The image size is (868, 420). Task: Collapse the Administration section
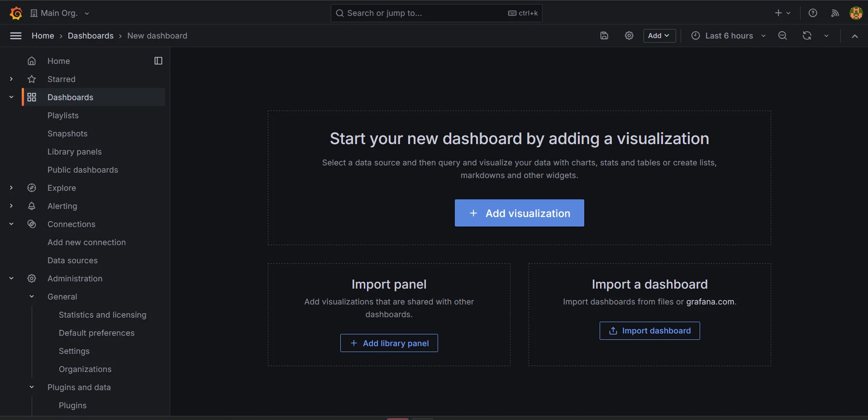click(x=11, y=279)
